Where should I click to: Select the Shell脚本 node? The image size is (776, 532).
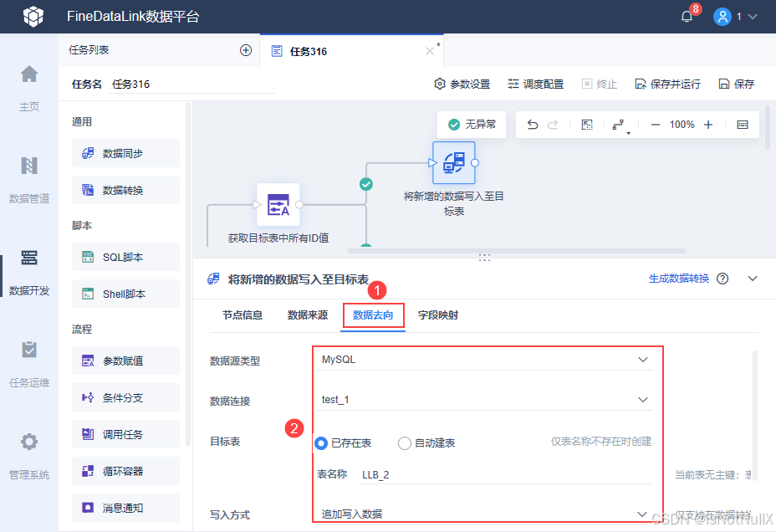pyautogui.click(x=125, y=294)
